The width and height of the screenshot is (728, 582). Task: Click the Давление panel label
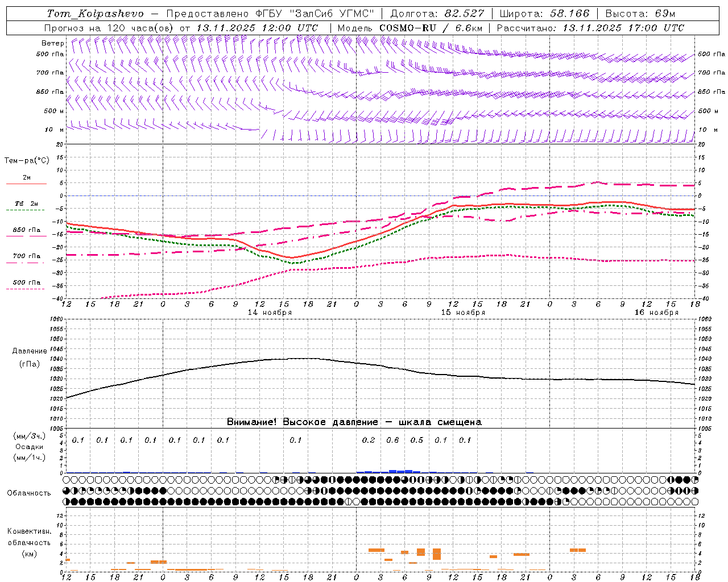point(29,351)
